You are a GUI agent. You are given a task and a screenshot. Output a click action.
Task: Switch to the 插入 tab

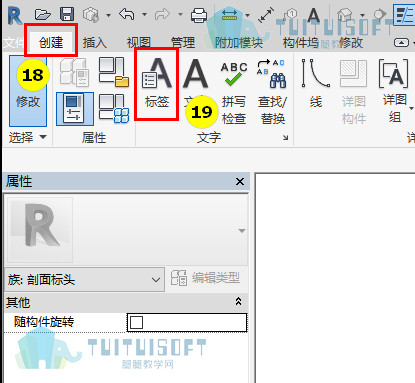tap(95, 43)
